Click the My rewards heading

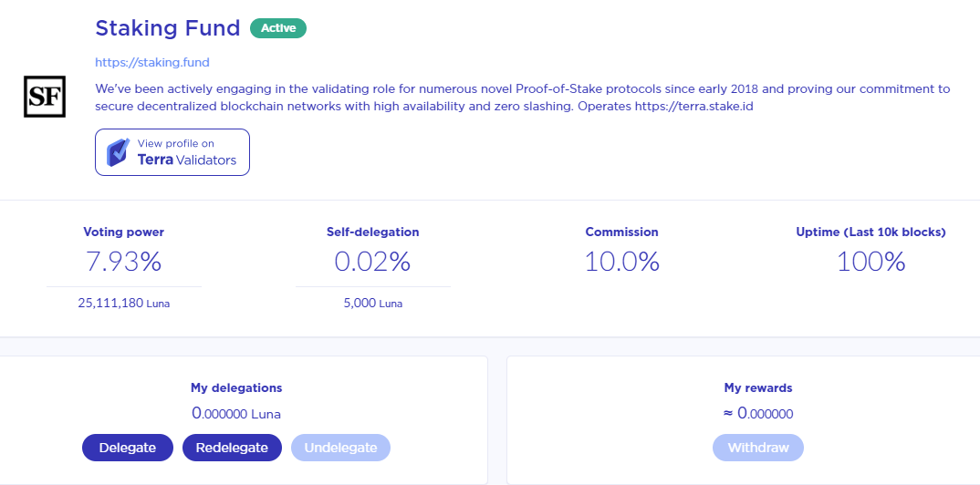click(x=757, y=387)
